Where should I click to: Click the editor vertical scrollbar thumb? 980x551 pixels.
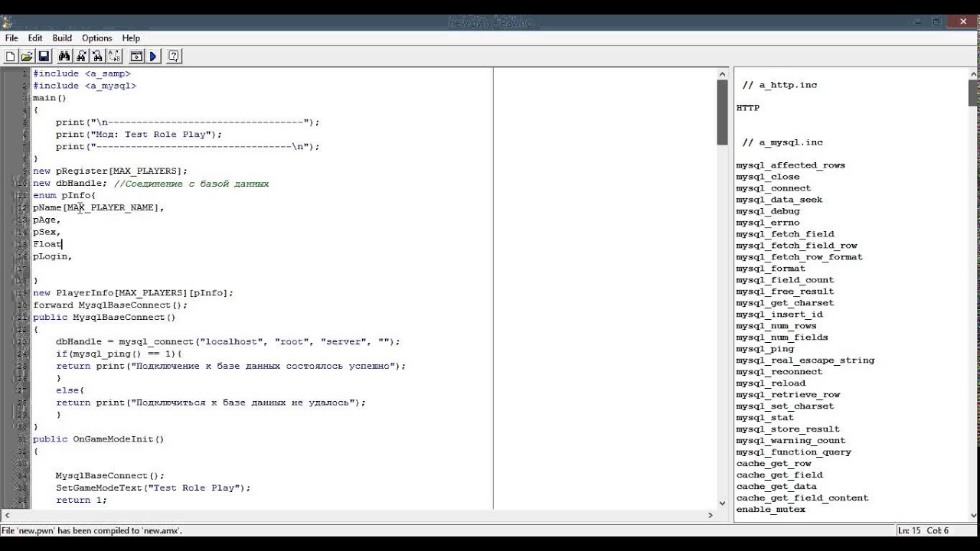[x=722, y=112]
